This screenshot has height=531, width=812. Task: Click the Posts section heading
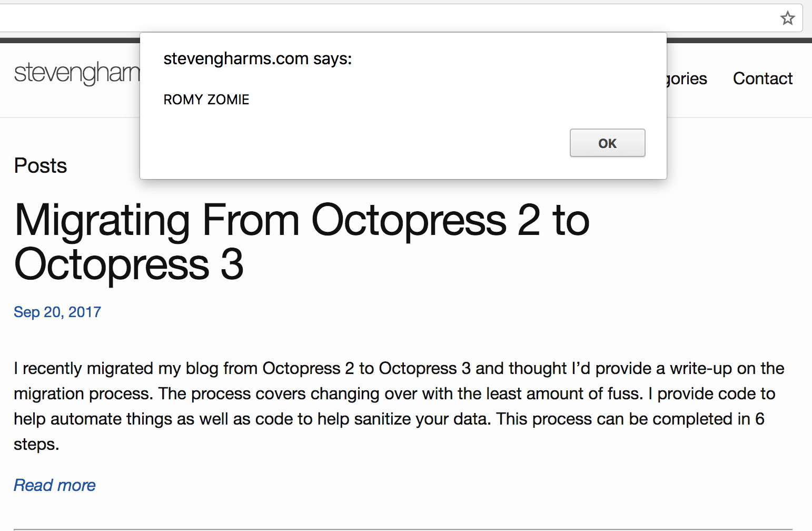[x=41, y=166]
